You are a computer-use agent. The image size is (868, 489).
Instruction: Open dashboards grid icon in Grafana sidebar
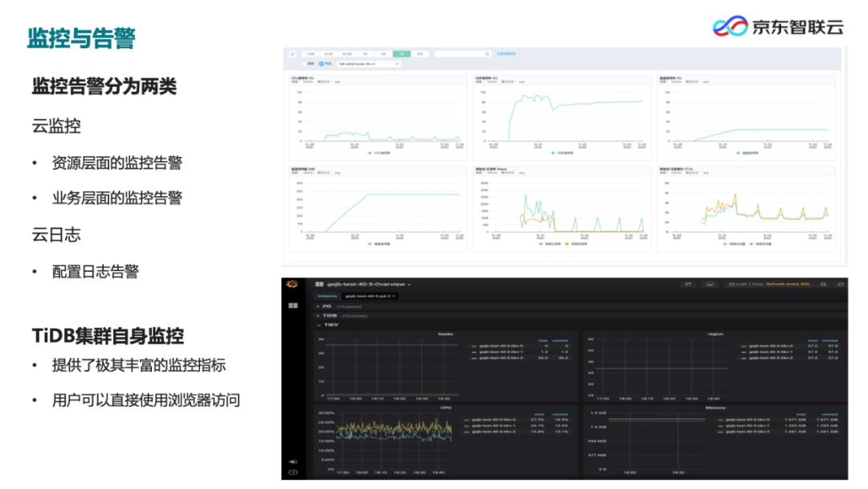(x=293, y=306)
